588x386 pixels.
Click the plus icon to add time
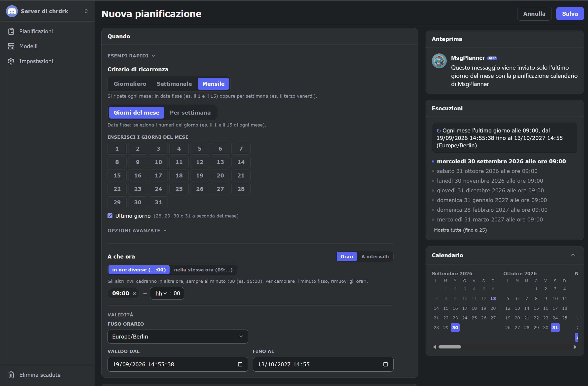(145, 294)
